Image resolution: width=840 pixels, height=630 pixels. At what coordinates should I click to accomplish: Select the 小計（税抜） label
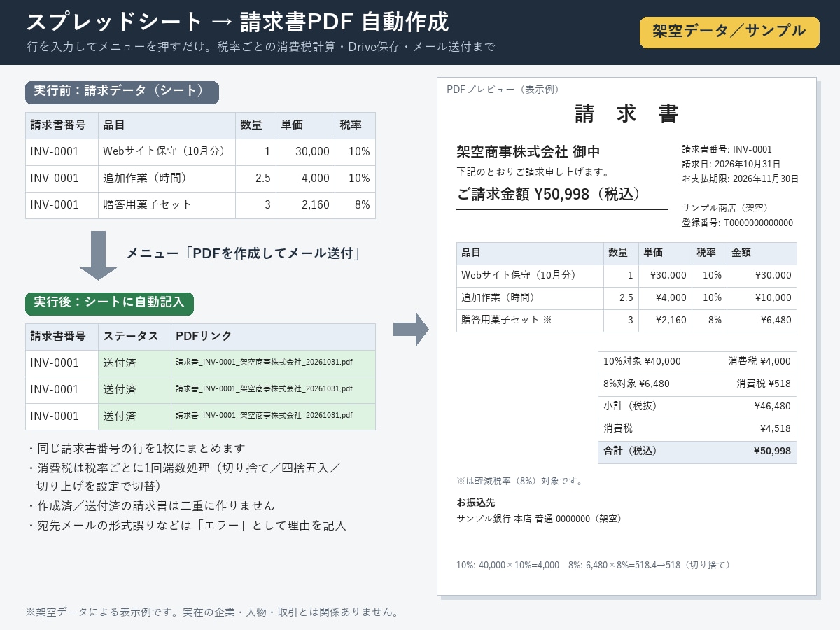(630, 406)
